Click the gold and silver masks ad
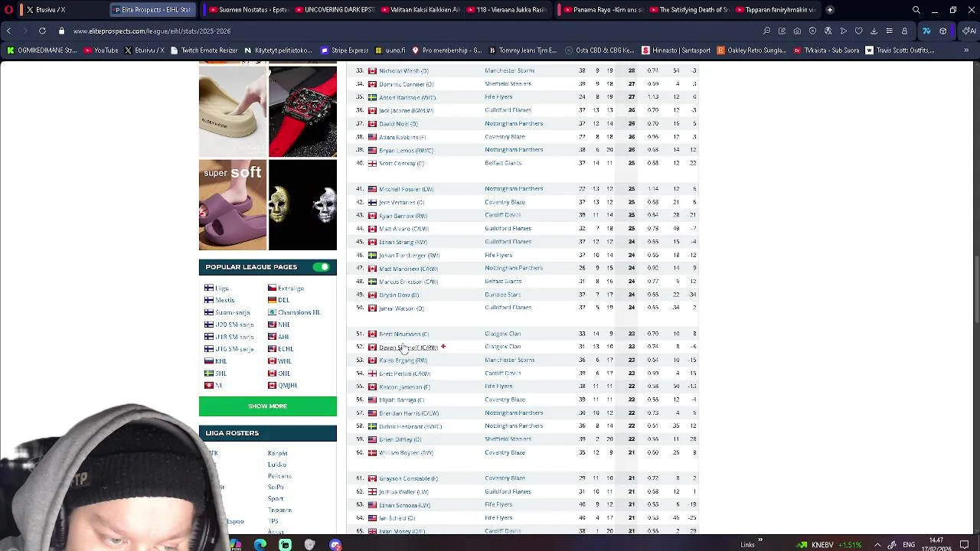 coord(302,205)
